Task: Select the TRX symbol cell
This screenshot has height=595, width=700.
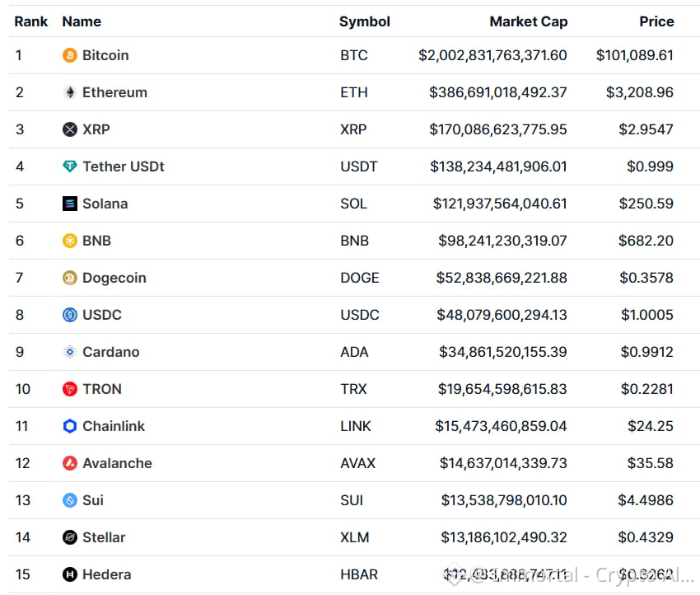Action: click(x=353, y=389)
